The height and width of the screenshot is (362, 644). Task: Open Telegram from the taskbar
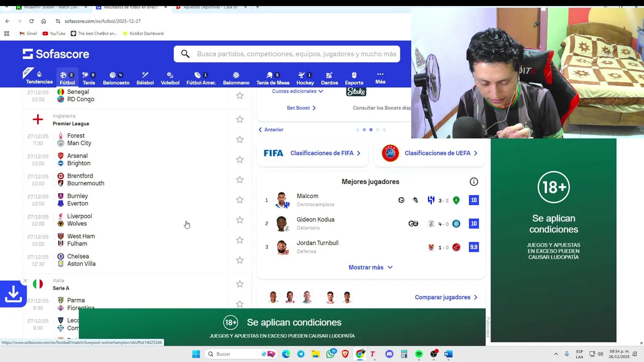(300, 354)
